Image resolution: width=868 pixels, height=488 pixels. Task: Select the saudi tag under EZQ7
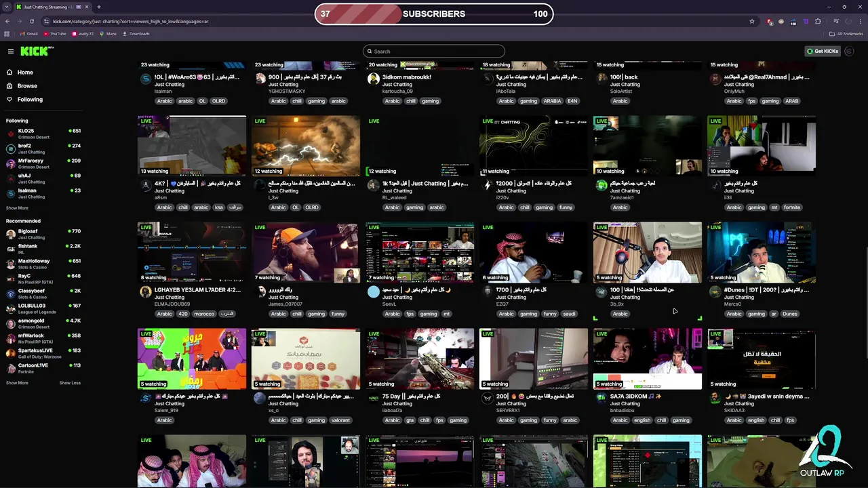click(x=569, y=314)
